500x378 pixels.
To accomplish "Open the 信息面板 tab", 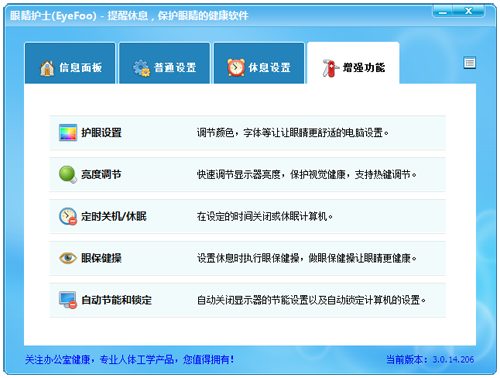I will [x=70, y=63].
